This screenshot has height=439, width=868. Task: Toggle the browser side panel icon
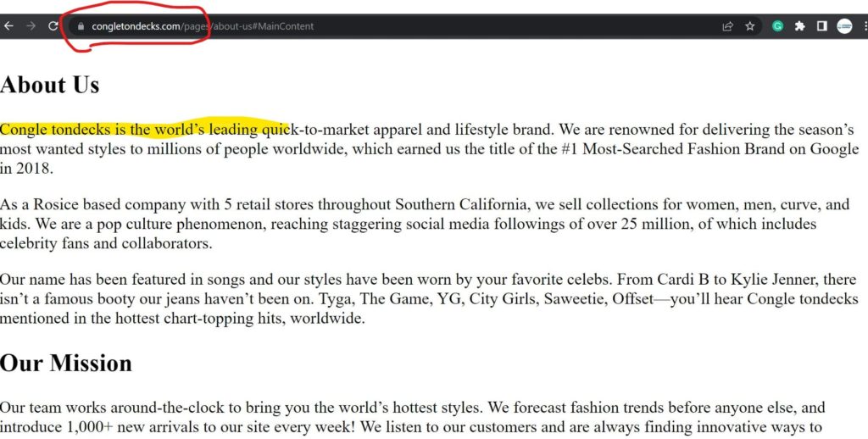point(822,26)
